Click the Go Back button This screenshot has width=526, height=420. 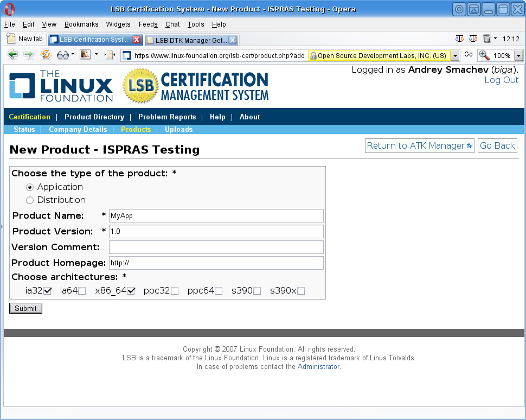pyautogui.click(x=497, y=146)
